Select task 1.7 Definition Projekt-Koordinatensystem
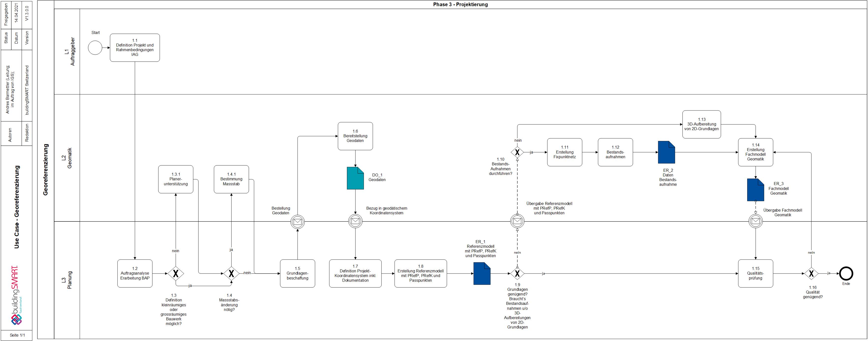Viewport: 868px width, 341px height. point(355,273)
